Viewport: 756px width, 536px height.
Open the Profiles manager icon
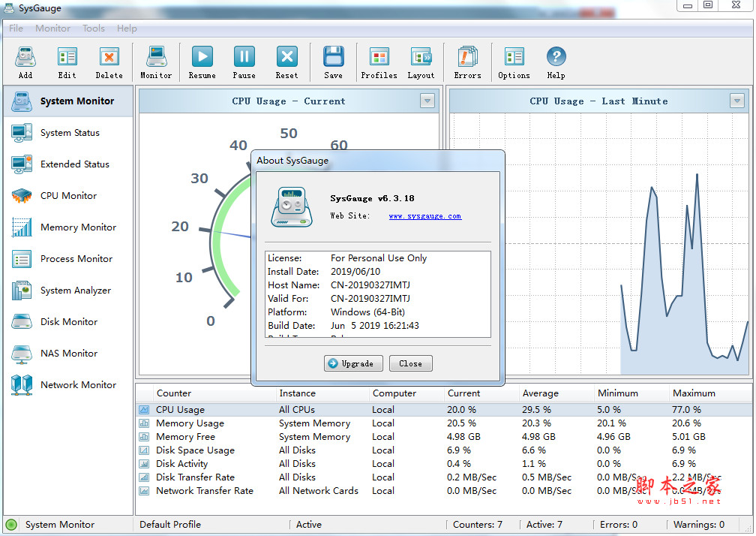point(379,62)
